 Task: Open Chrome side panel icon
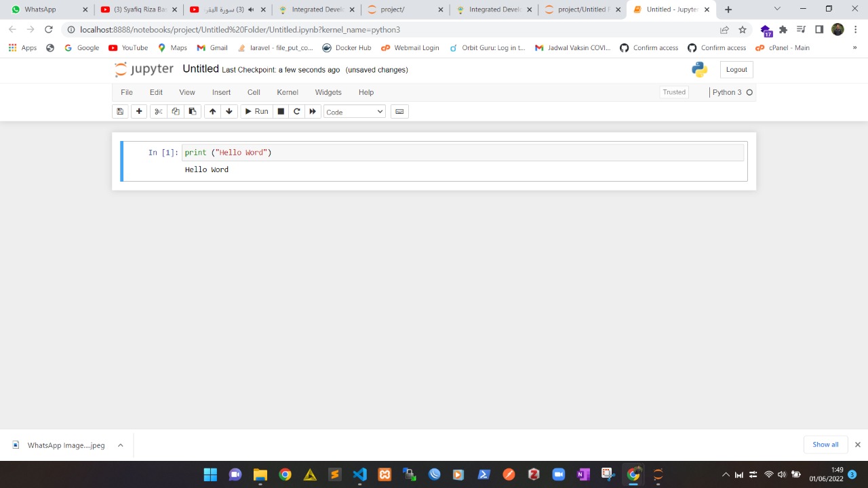[819, 30]
